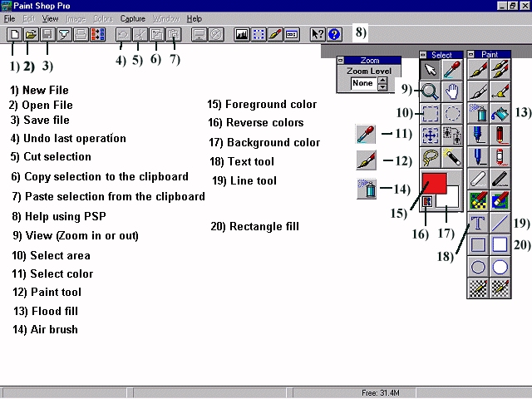Open the Help menu
The width and height of the screenshot is (532, 399).
tap(194, 18)
